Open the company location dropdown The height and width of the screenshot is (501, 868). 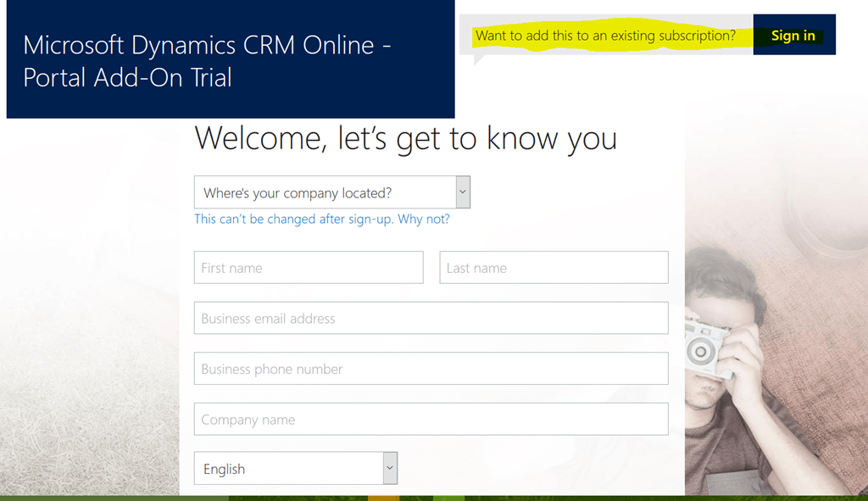pyautogui.click(x=332, y=192)
